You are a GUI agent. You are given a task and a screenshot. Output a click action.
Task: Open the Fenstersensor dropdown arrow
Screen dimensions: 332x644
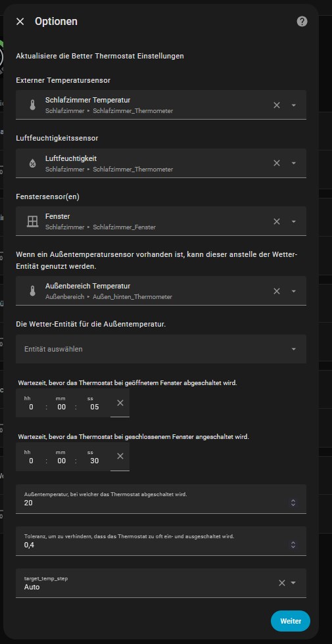click(x=293, y=221)
